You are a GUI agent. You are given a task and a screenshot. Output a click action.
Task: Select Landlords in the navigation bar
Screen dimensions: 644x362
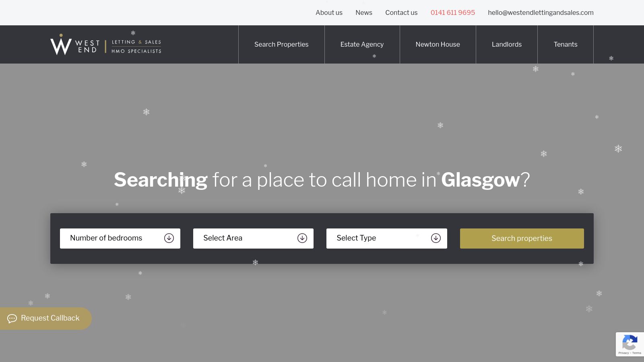tap(506, 44)
